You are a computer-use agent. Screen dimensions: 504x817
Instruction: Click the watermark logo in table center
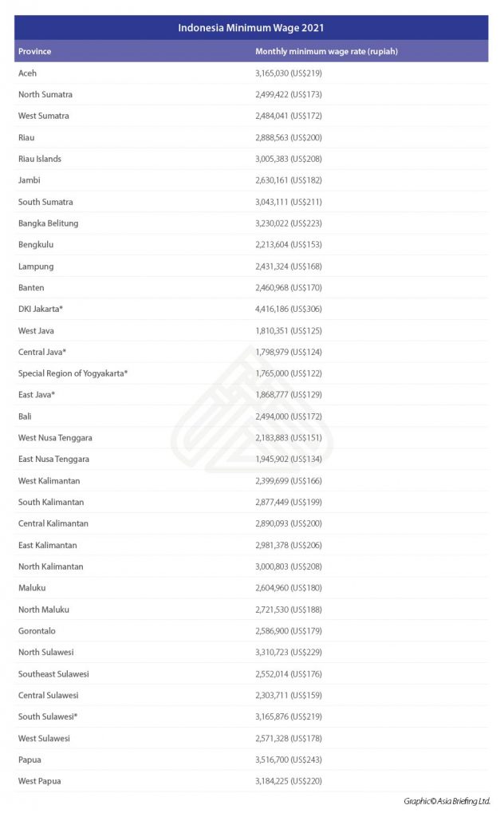(x=252, y=409)
